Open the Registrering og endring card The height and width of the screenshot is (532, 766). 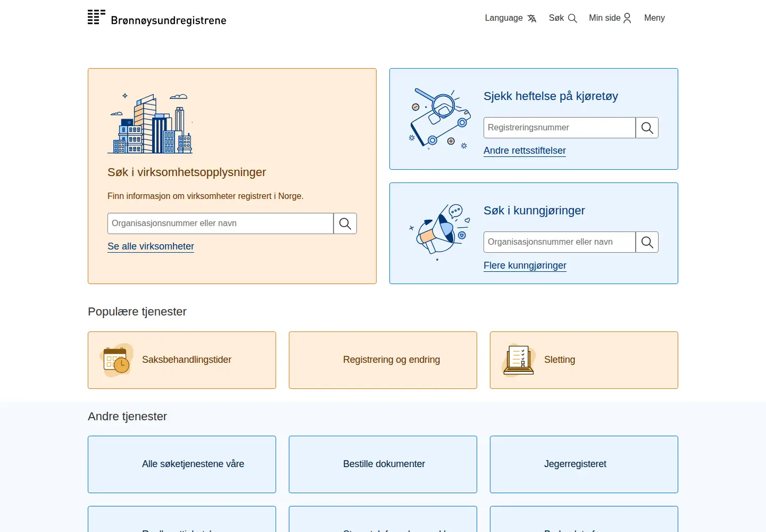(383, 360)
